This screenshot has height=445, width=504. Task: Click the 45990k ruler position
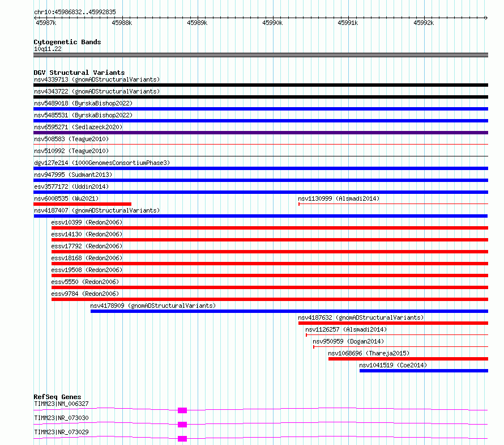coord(272,23)
